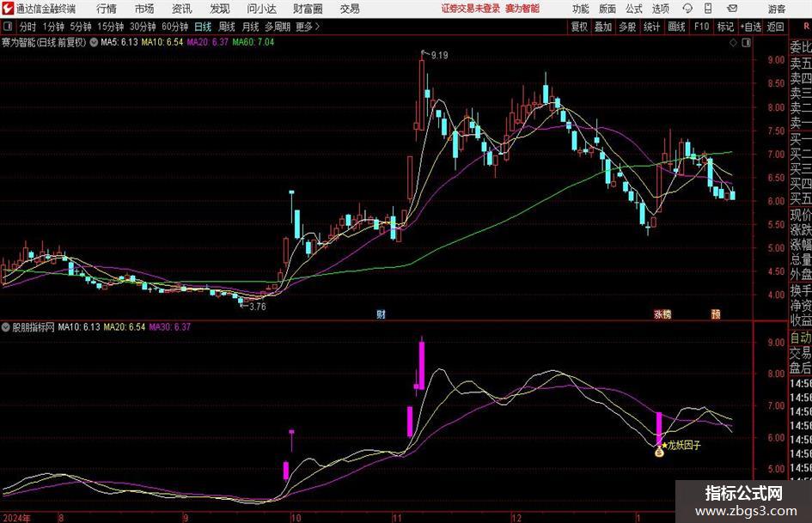Click the 通达信 red logo icon
This screenshot has height=523, width=812.
pyautogui.click(x=7, y=9)
